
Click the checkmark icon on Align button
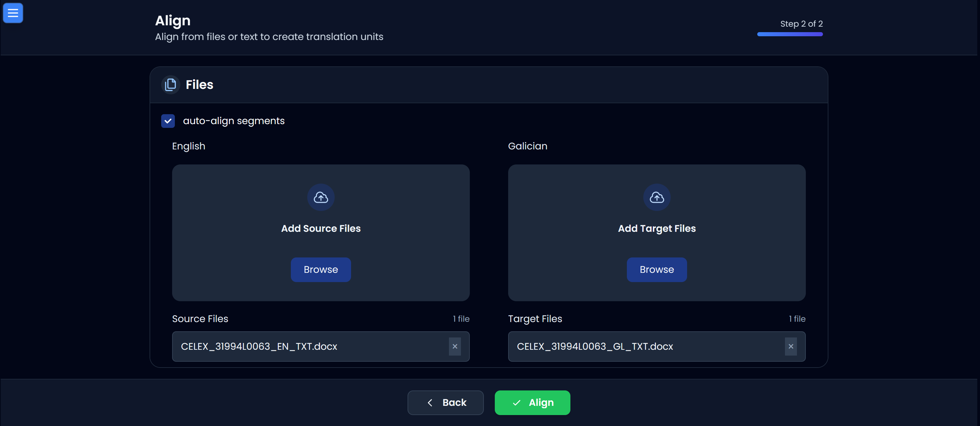[516, 402]
